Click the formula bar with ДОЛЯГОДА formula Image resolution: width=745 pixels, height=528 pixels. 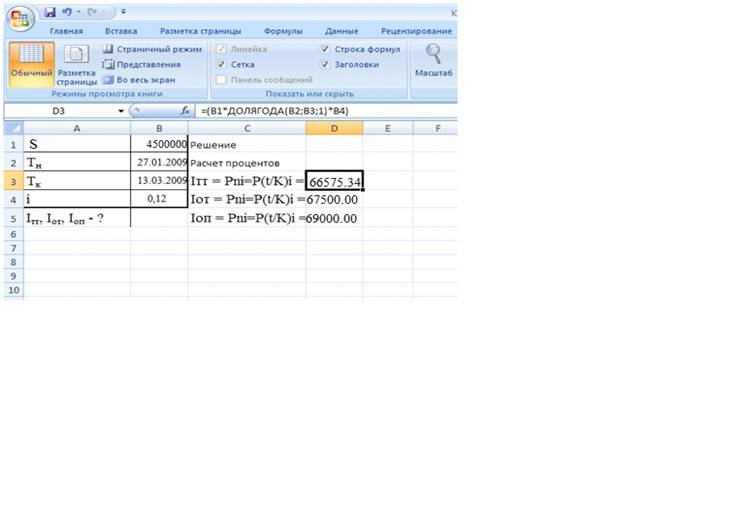(327, 111)
